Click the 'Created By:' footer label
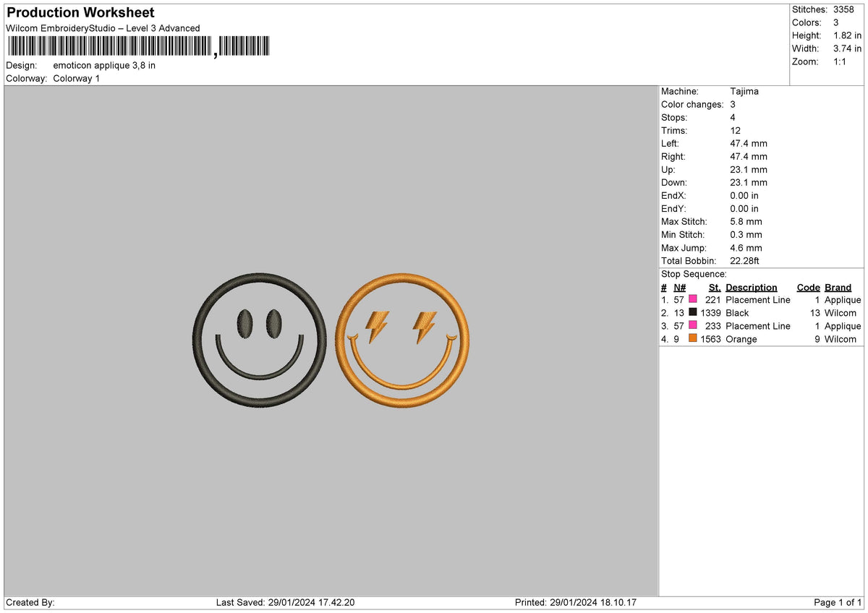Image resolution: width=868 pixels, height=613 pixels. click(30, 602)
